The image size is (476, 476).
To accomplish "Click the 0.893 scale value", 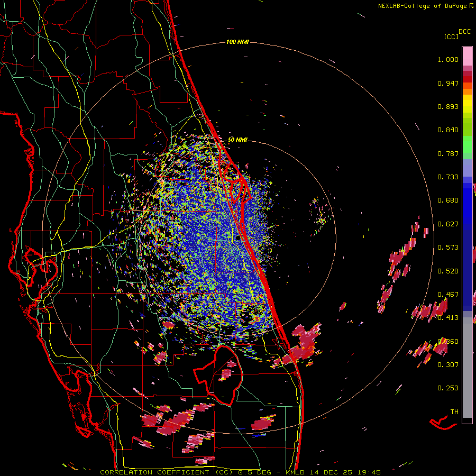I will point(448,106).
